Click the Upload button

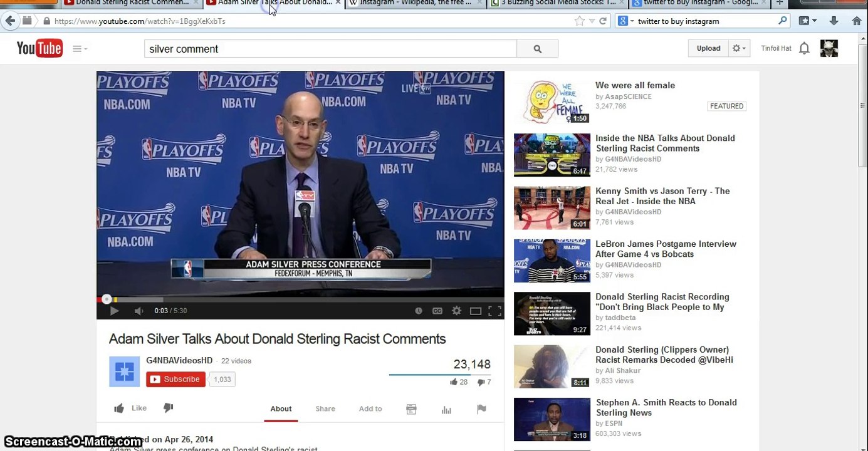(708, 48)
